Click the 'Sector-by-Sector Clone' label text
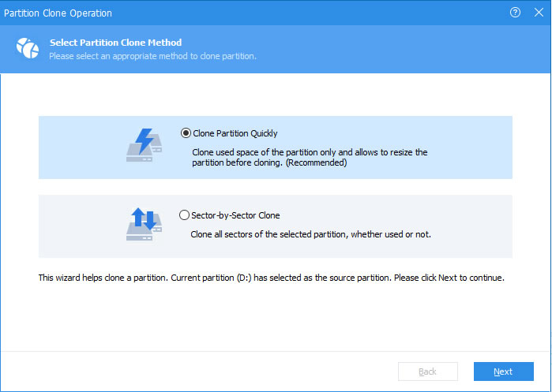552x392 pixels. (235, 215)
